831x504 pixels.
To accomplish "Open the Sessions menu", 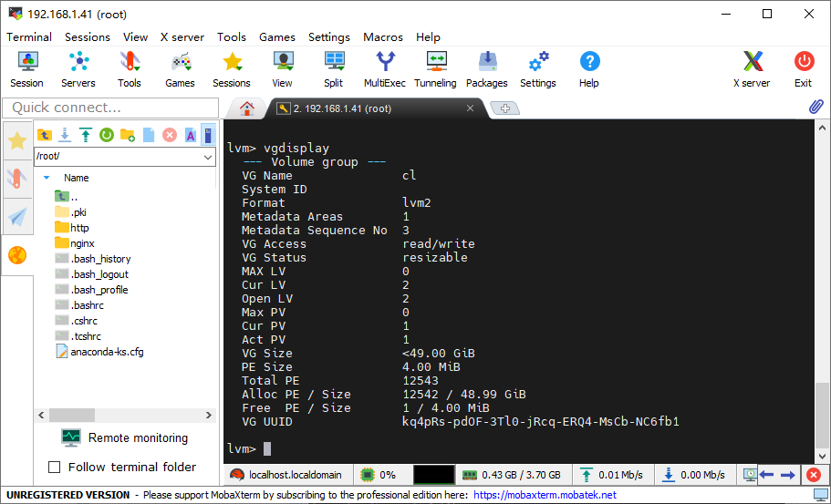I will pyautogui.click(x=88, y=37).
